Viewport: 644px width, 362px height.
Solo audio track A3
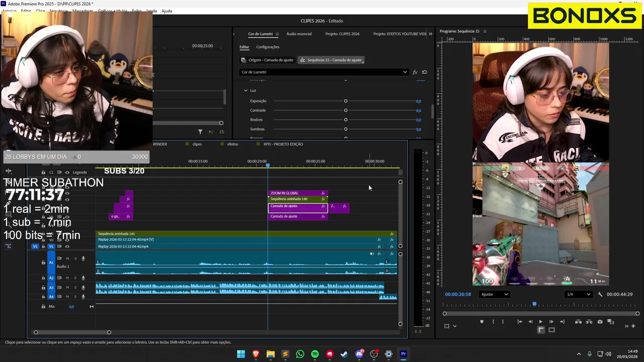75,288
